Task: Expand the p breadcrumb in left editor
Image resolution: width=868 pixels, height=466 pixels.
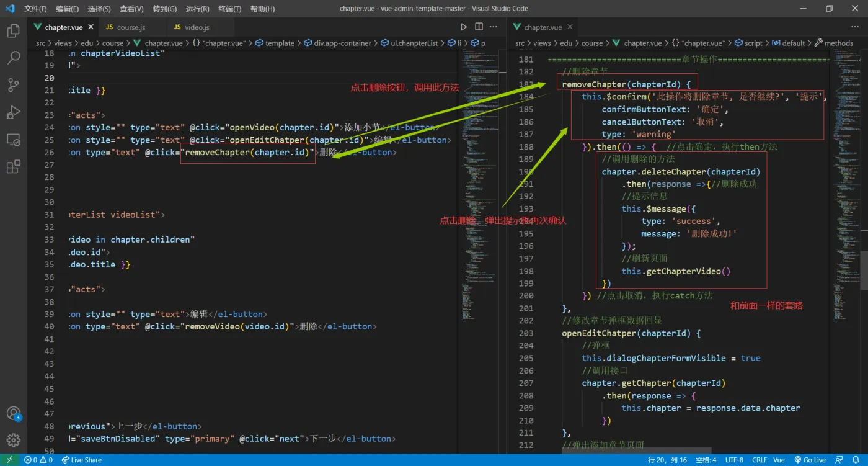Action: pos(478,43)
